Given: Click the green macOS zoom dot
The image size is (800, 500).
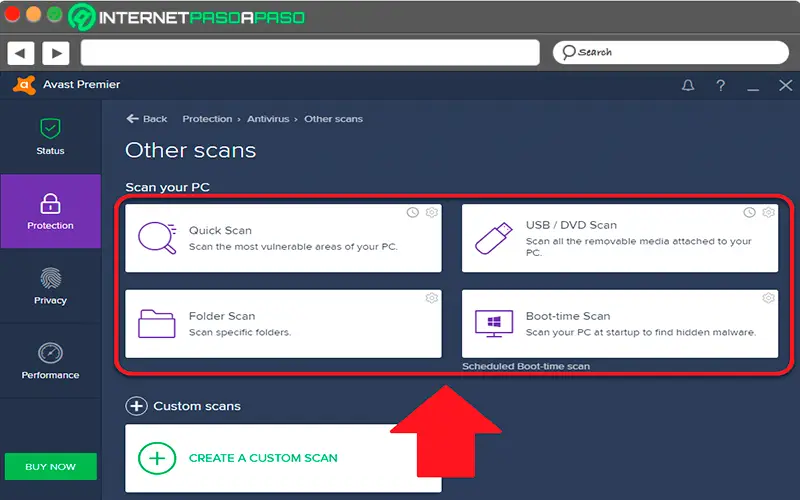Looking at the screenshot, I should pyautogui.click(x=55, y=14).
